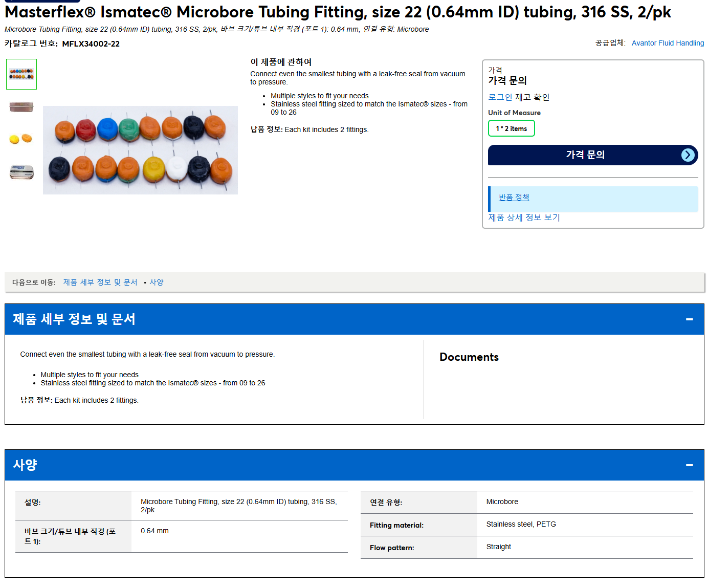
Task: Click the main product fittings image
Action: pyautogui.click(x=140, y=150)
